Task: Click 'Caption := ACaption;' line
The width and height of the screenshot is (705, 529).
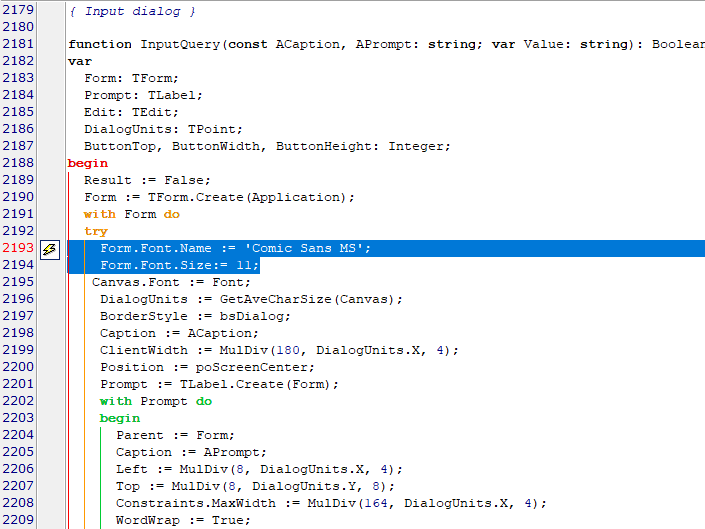Action: click(179, 333)
